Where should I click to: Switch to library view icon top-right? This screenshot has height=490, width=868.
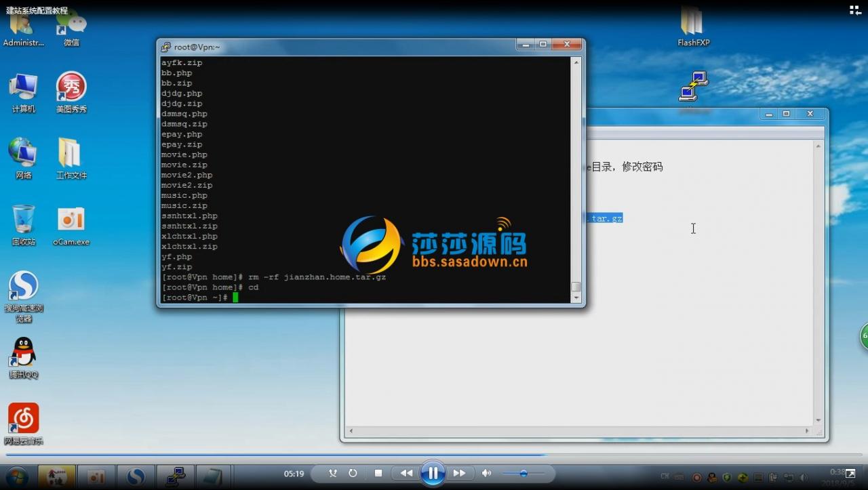point(855,9)
